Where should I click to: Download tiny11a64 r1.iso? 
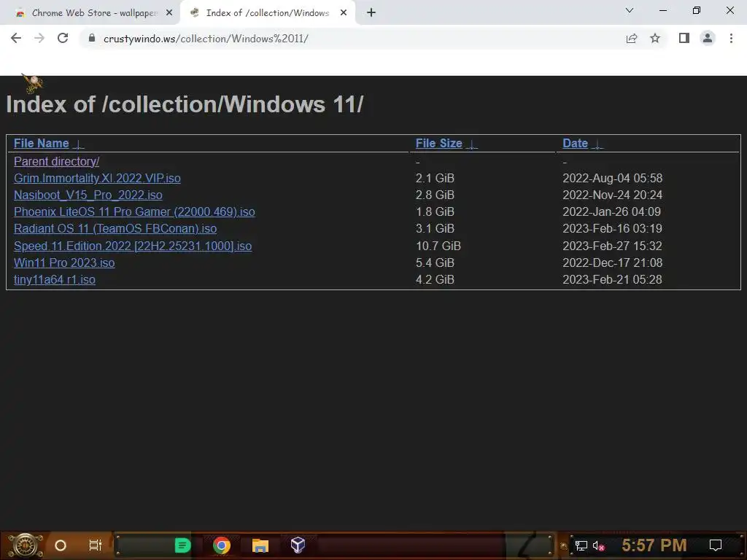pos(55,279)
